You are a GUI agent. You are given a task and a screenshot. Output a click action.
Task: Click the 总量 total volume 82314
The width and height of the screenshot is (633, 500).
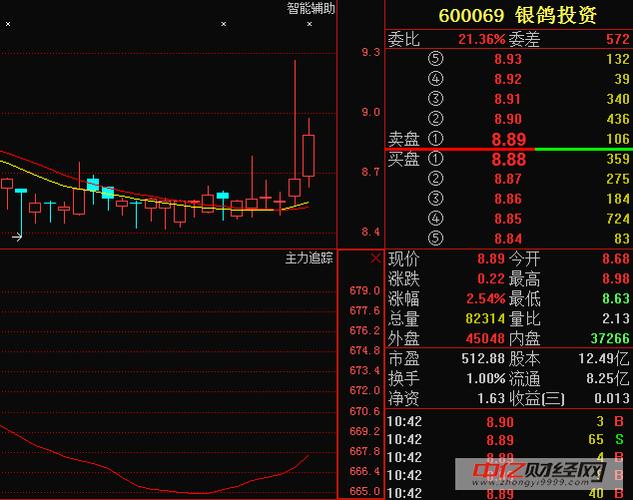click(x=485, y=319)
